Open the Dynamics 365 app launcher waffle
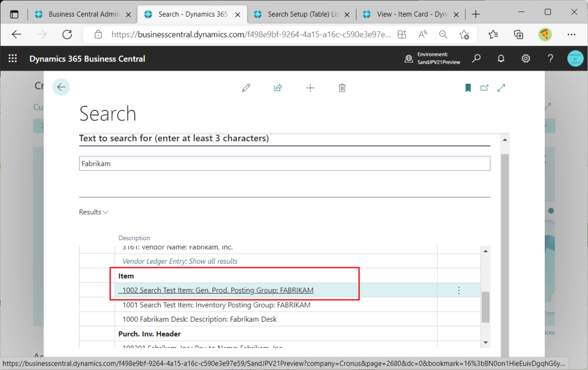The image size is (588, 370). pos(13,59)
